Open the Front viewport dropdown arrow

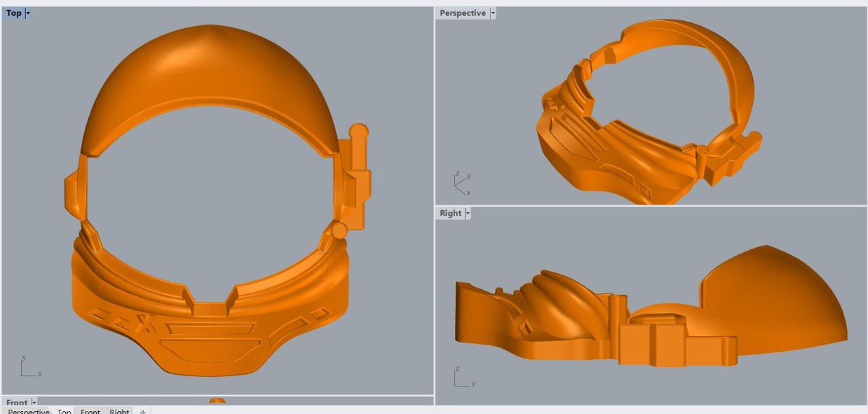tap(34, 402)
